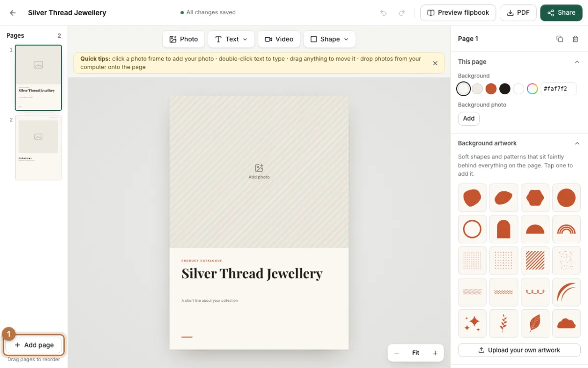This screenshot has width=588, height=368.
Task: Redo the last change
Action: pyautogui.click(x=402, y=13)
